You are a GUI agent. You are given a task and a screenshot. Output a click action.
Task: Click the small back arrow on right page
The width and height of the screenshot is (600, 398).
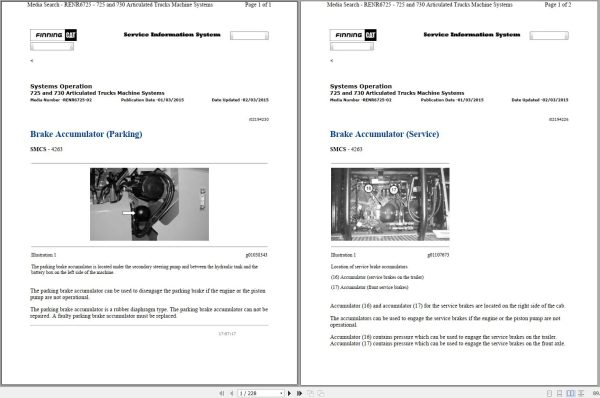coord(331,60)
